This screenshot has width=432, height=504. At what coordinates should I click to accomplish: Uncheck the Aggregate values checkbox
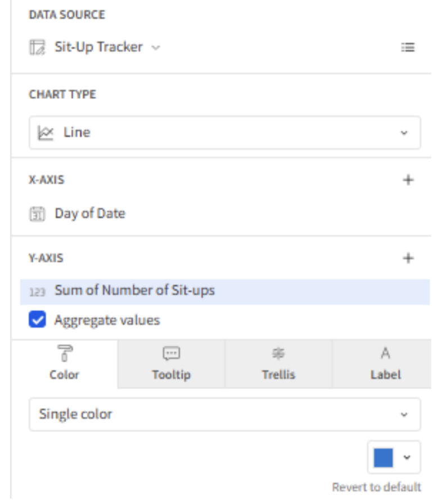[37, 319]
